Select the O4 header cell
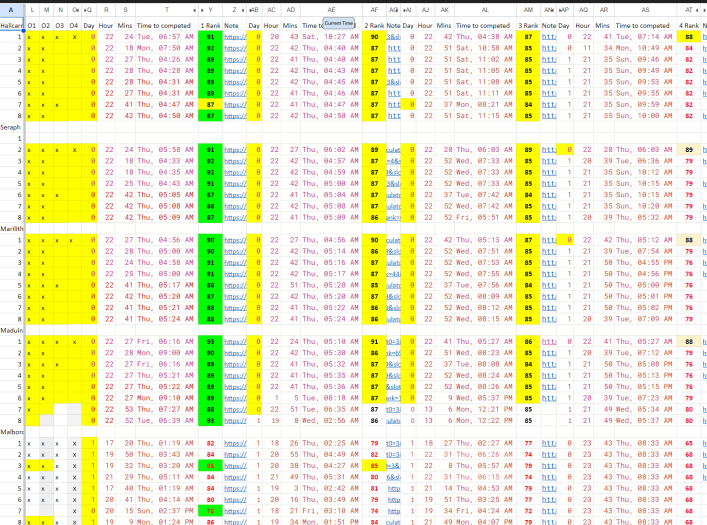This screenshot has height=525, width=707. click(x=74, y=26)
